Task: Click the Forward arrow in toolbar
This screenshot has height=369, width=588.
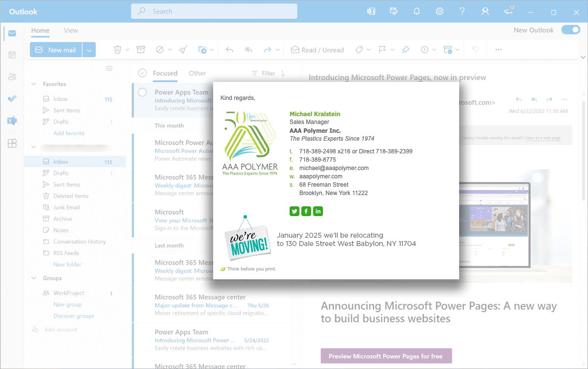Action: (268, 49)
